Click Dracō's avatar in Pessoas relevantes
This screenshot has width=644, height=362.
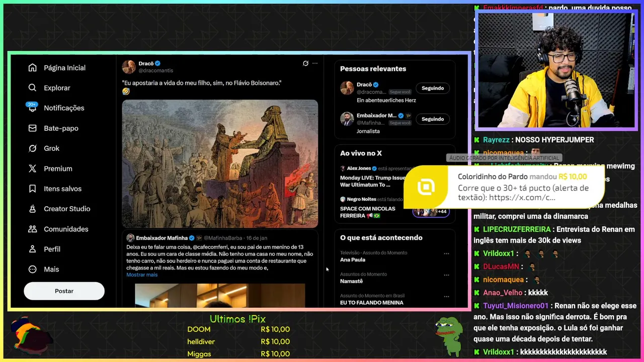click(x=347, y=88)
